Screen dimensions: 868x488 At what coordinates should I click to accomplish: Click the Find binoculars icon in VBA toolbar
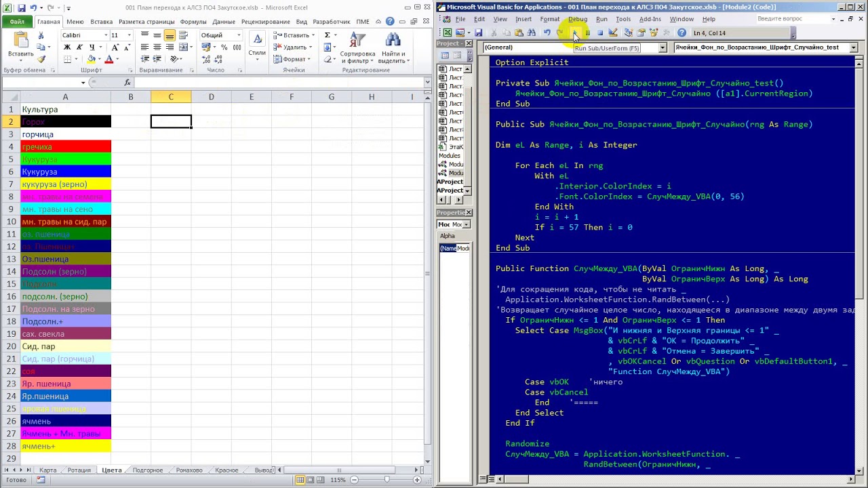click(531, 33)
